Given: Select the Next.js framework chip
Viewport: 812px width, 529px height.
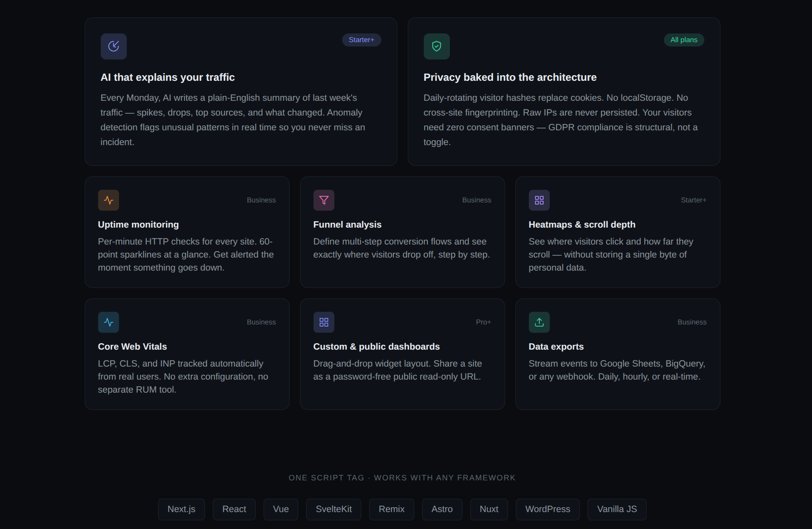Looking at the screenshot, I should (x=182, y=509).
